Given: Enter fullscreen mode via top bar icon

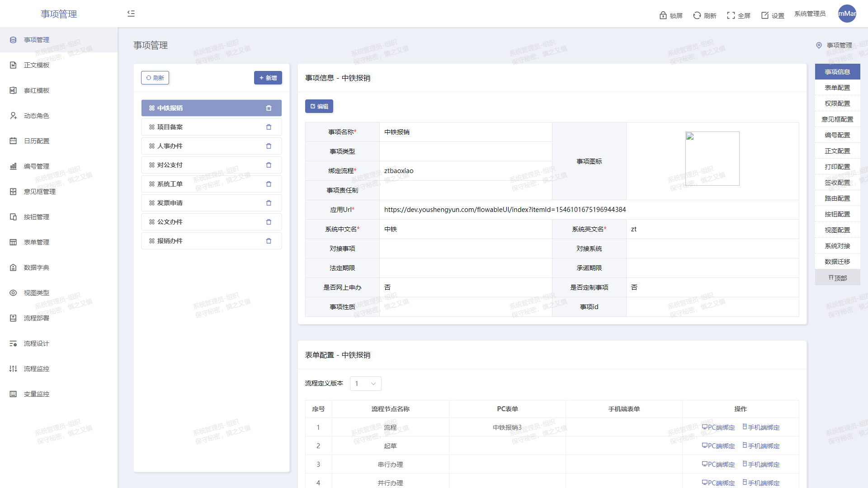Looking at the screenshot, I should (731, 15).
